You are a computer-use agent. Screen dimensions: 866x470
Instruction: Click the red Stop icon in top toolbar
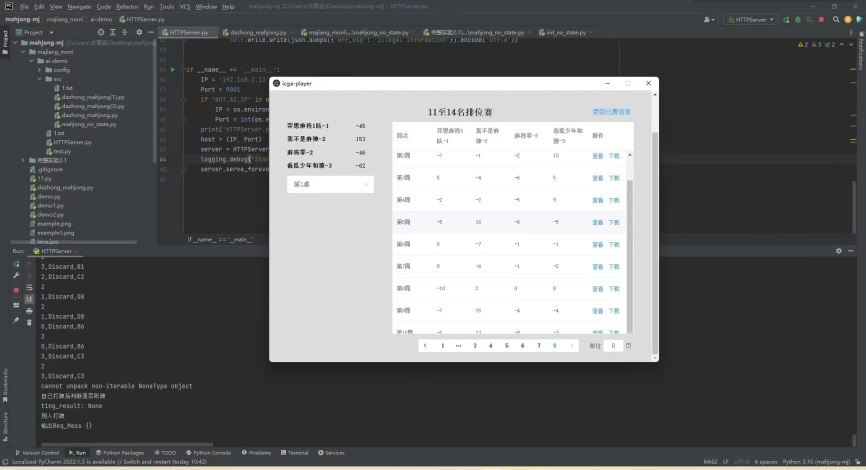coord(821,19)
